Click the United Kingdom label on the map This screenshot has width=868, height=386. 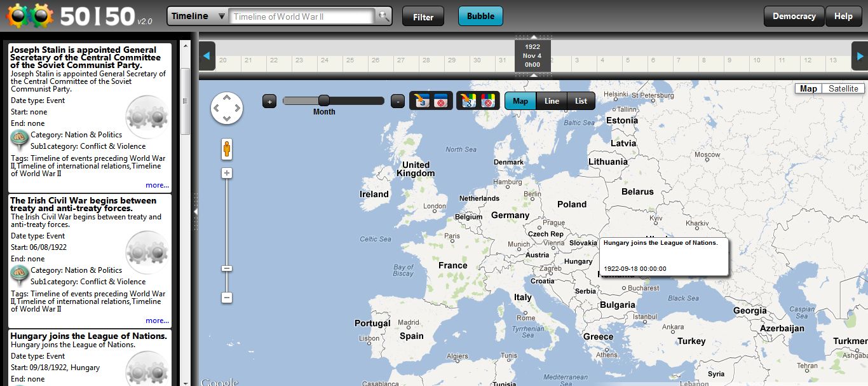[x=416, y=169]
